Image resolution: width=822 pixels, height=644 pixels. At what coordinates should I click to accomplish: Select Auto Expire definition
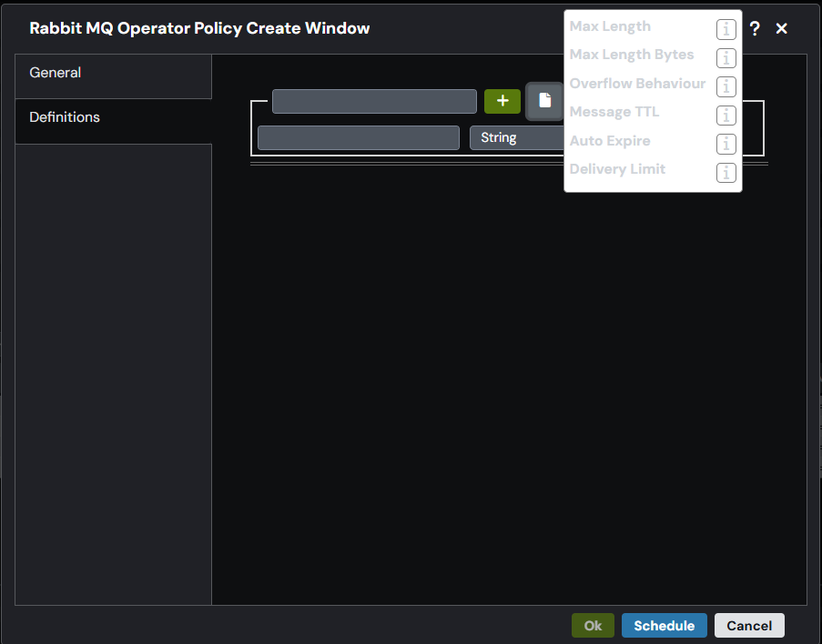pos(610,140)
